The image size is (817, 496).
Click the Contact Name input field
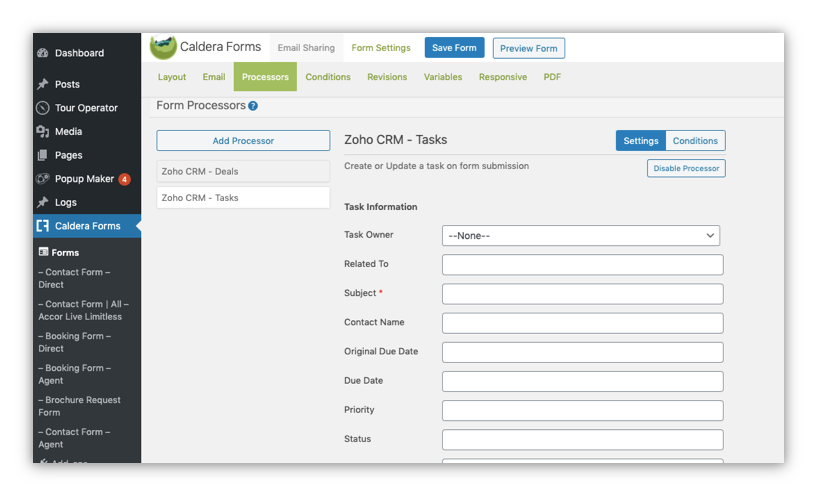[x=583, y=323]
